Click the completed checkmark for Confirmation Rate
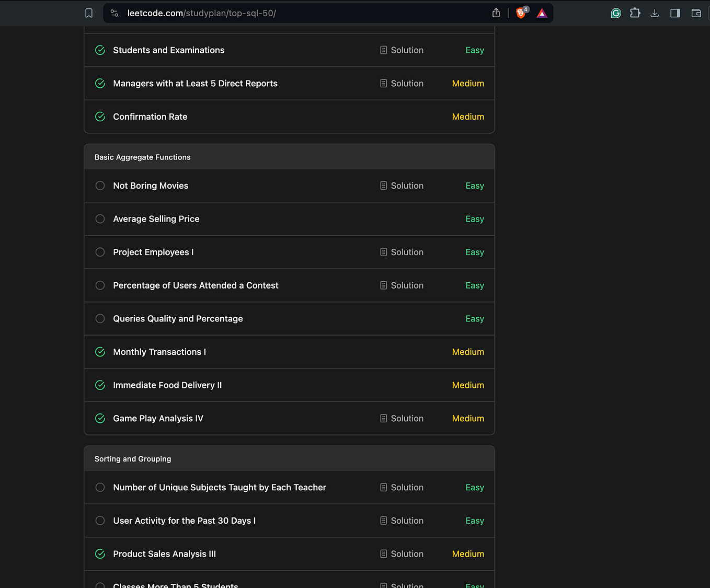The height and width of the screenshot is (588, 710). (x=100, y=117)
